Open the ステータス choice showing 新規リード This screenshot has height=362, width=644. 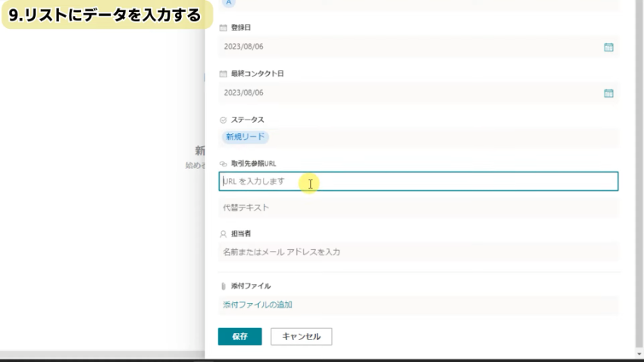click(246, 137)
